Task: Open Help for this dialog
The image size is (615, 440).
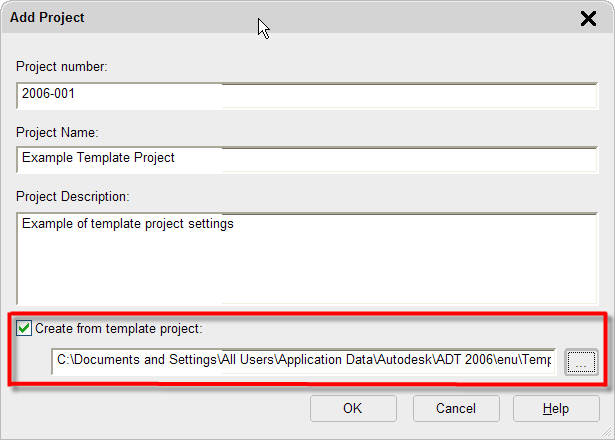Action: click(556, 408)
